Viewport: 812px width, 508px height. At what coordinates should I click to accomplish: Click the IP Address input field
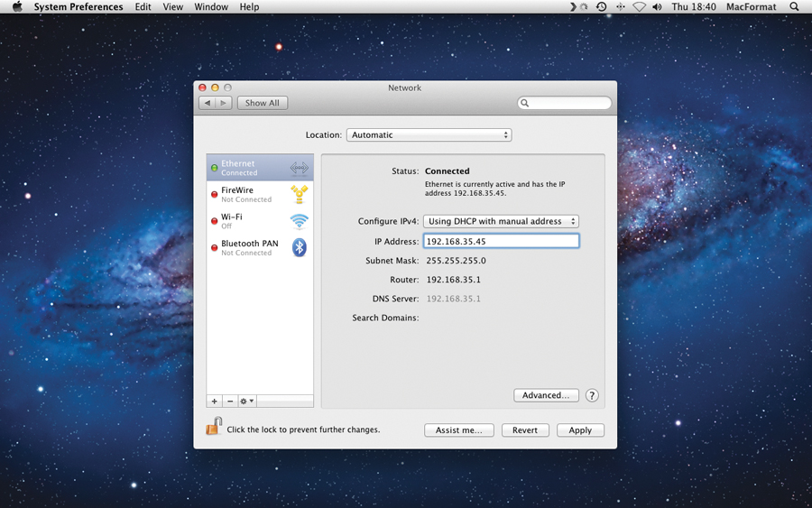point(501,241)
